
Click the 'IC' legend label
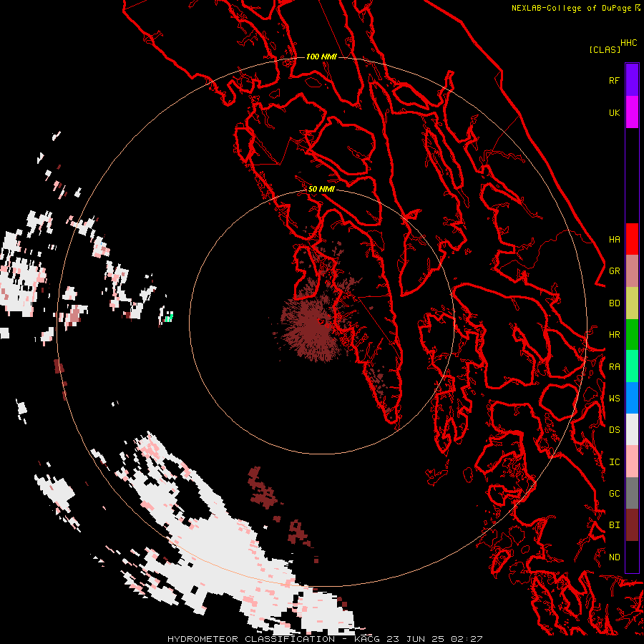click(x=614, y=462)
